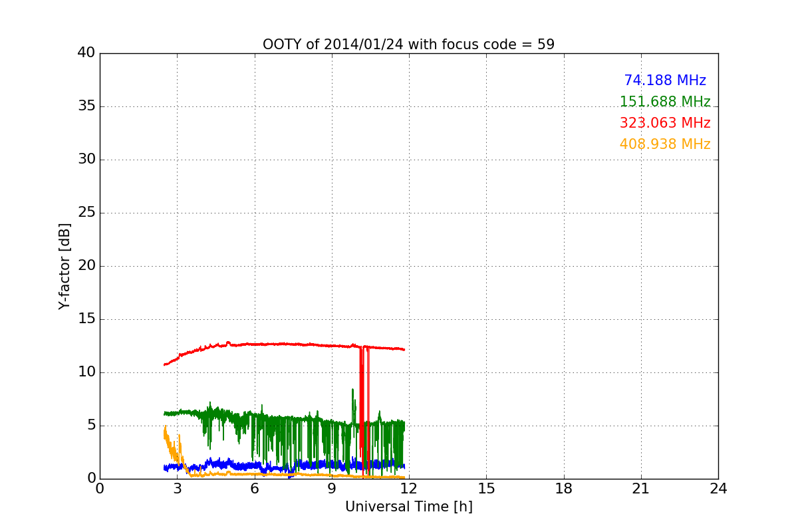Click the x-axis tick label 18
The image size is (798, 532).
(564, 489)
